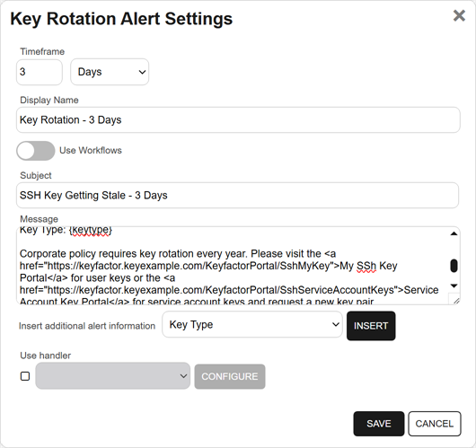The width and height of the screenshot is (476, 448).
Task: Click the message scrollbar up arrow
Action: (x=454, y=233)
